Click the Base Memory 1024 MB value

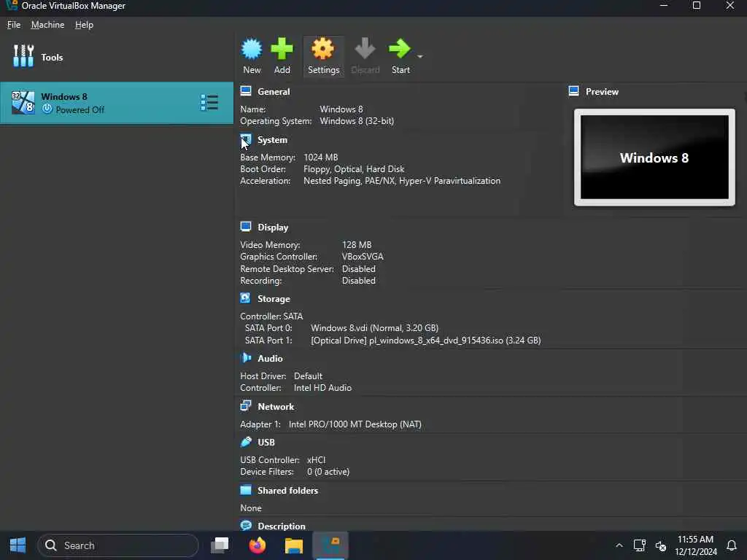tap(321, 157)
